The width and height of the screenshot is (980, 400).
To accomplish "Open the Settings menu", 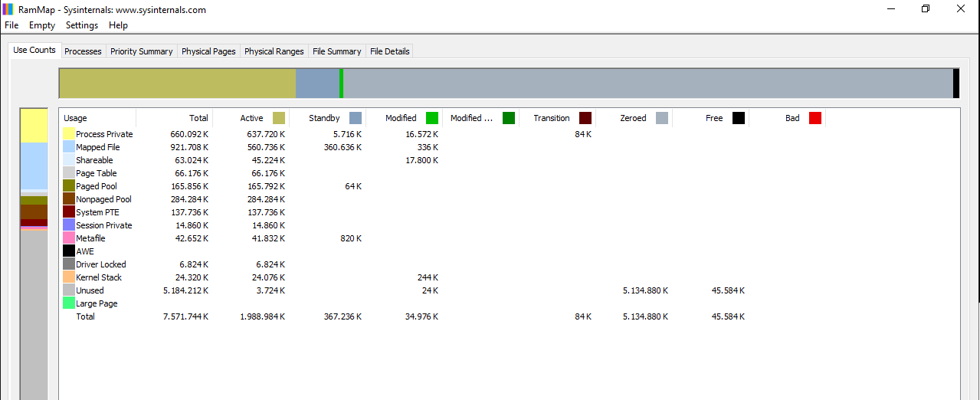I will click(x=82, y=25).
